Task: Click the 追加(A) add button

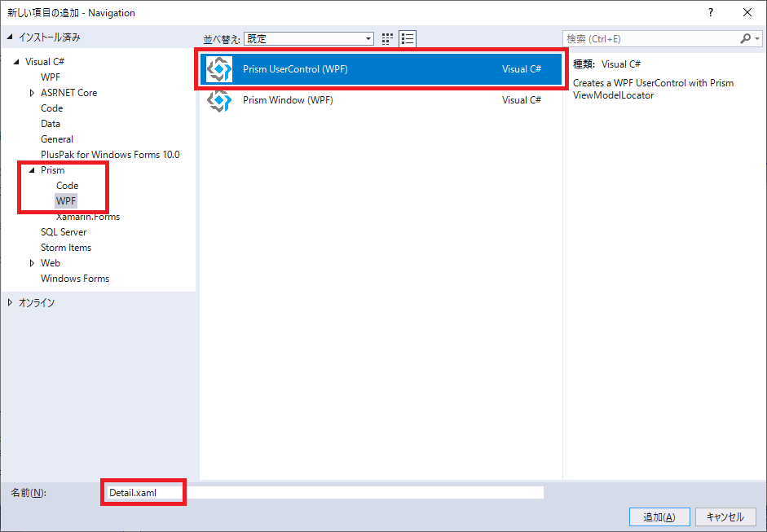Action: [659, 517]
